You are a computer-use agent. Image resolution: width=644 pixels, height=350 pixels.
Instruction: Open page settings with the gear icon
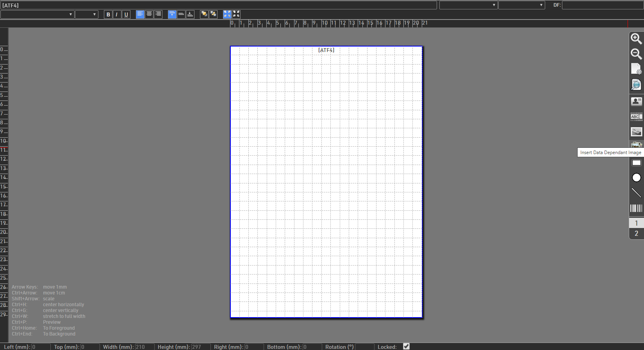636,69
